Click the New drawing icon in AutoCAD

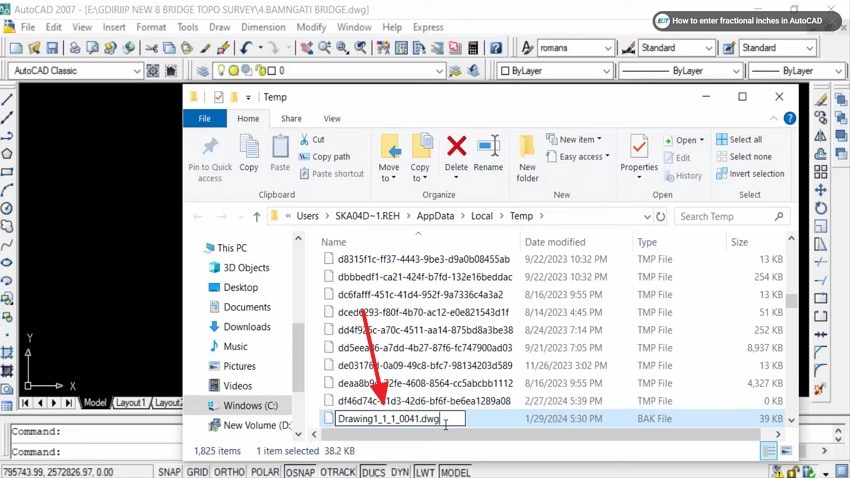[x=16, y=48]
